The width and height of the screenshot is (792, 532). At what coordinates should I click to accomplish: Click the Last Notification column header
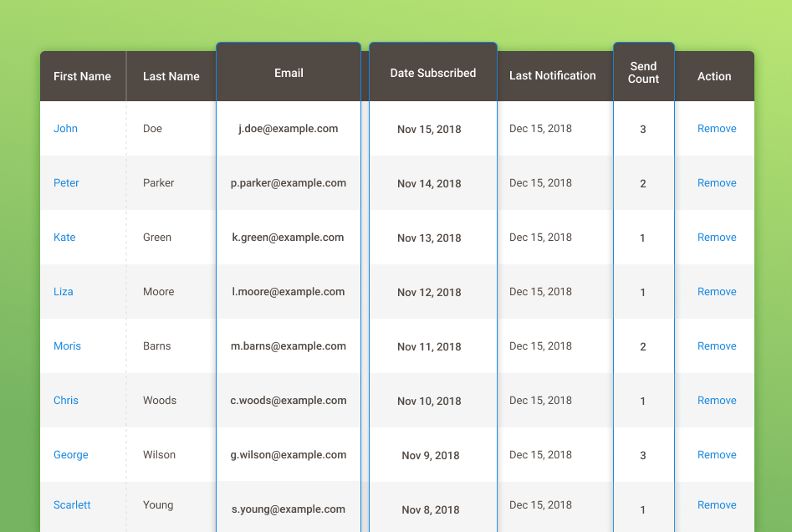pos(553,76)
